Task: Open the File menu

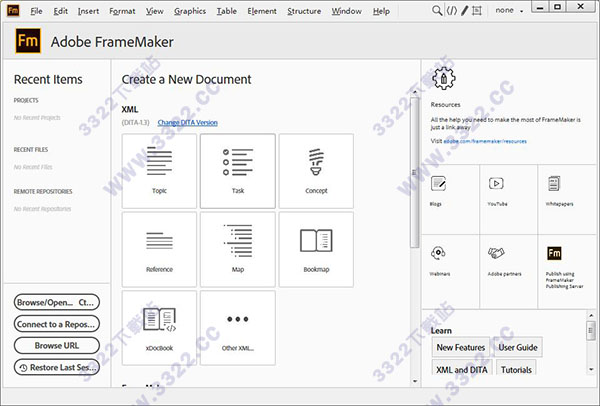Action: [36, 11]
